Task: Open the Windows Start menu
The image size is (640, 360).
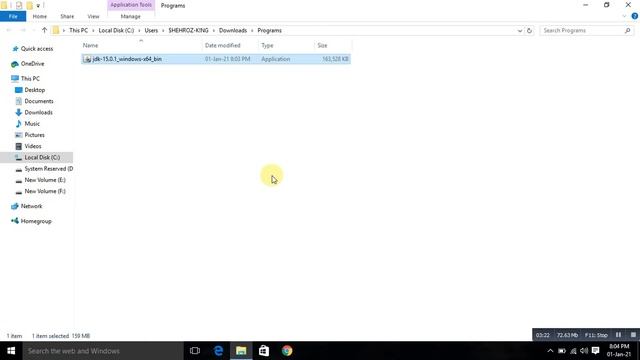Action: 11,351
